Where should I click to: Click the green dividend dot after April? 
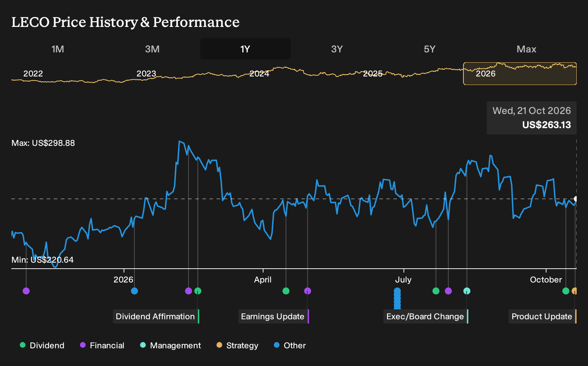point(286,291)
